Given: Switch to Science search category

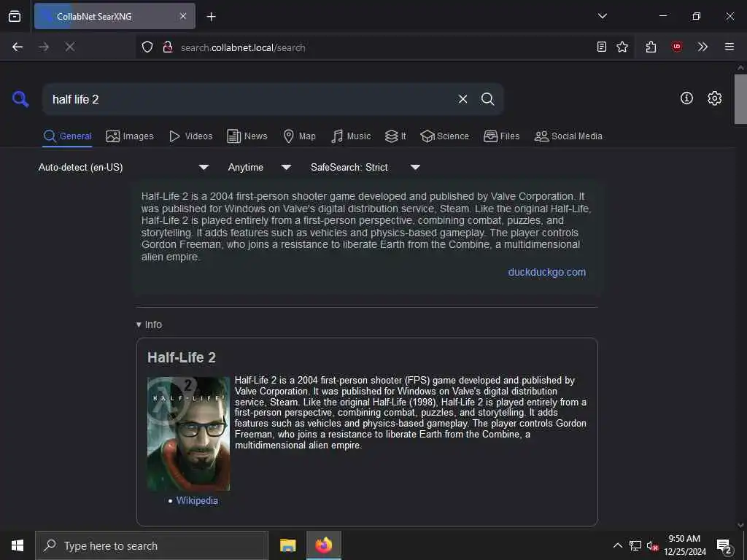Looking at the screenshot, I should pos(444,136).
